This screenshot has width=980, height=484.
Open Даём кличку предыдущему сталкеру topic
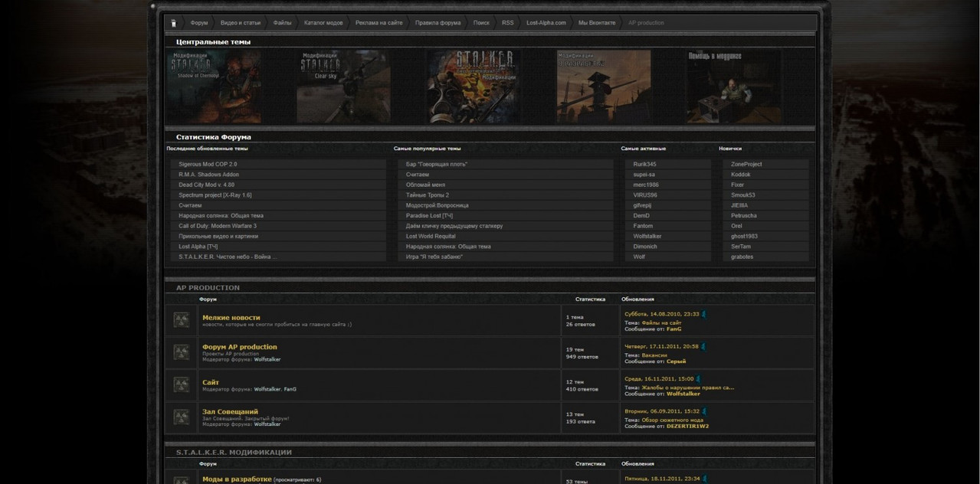pos(454,226)
